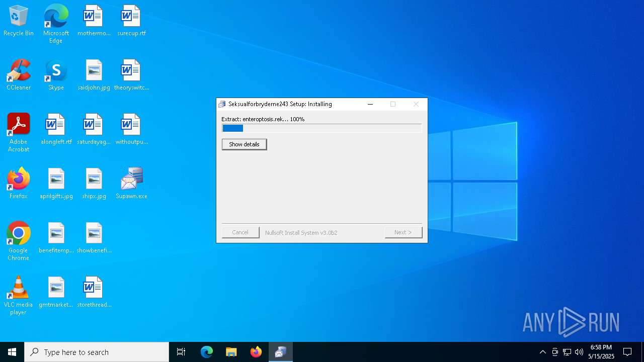
Task: Open the Adobe Acrobat shortcut
Action: [19, 133]
